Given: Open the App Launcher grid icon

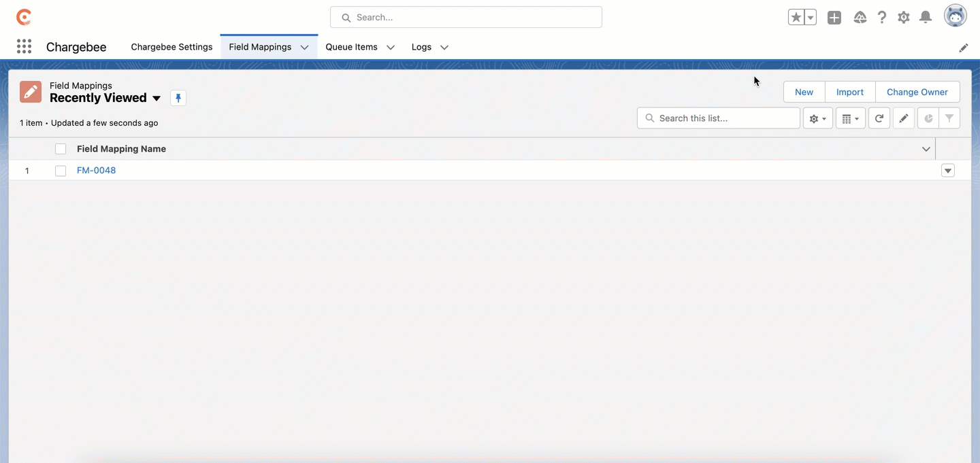Looking at the screenshot, I should [x=24, y=47].
